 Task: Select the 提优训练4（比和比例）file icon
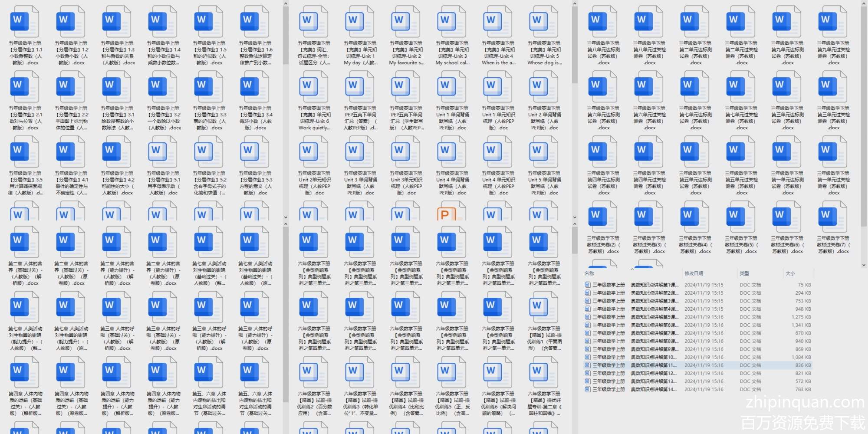pyautogui.click(x=406, y=372)
